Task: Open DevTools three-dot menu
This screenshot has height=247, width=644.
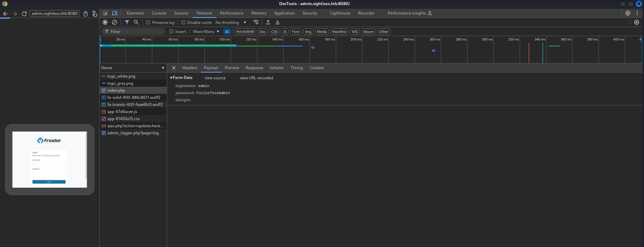Action: [x=637, y=13]
